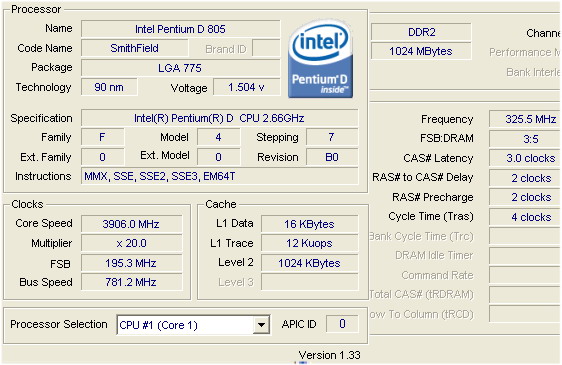
Task: Click the Family value F
Action: 103,137
